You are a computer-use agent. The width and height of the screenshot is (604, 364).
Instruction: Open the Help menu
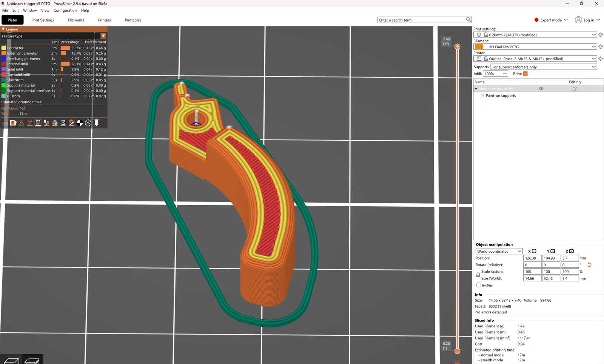[x=85, y=11]
